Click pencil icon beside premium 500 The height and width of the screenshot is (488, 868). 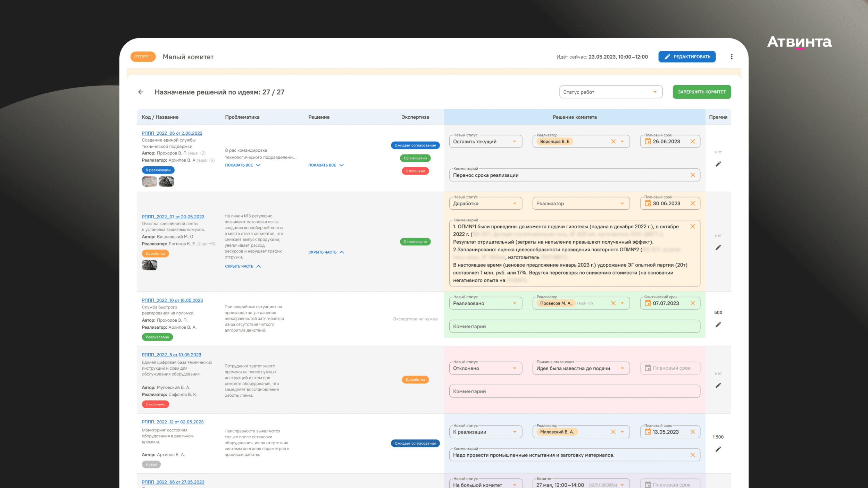[718, 325]
